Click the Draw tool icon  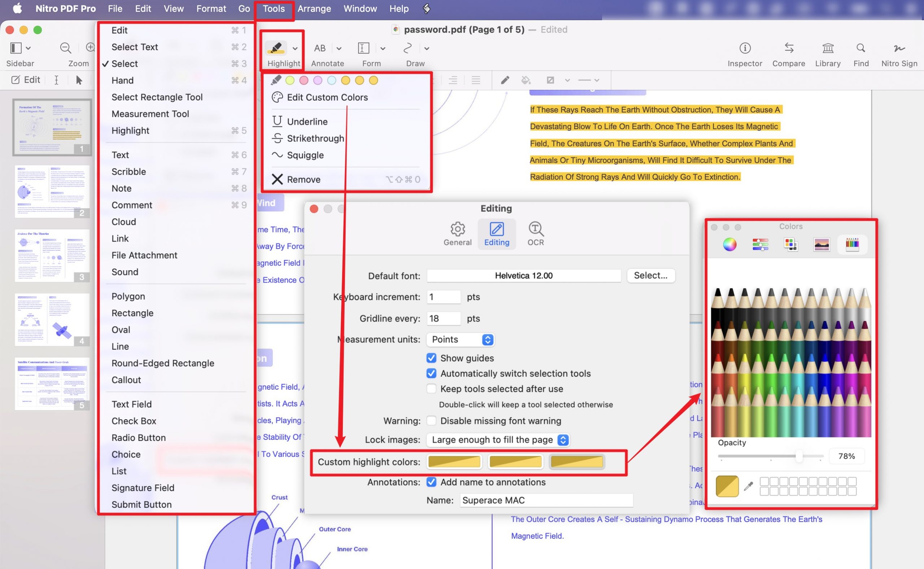[x=407, y=48]
